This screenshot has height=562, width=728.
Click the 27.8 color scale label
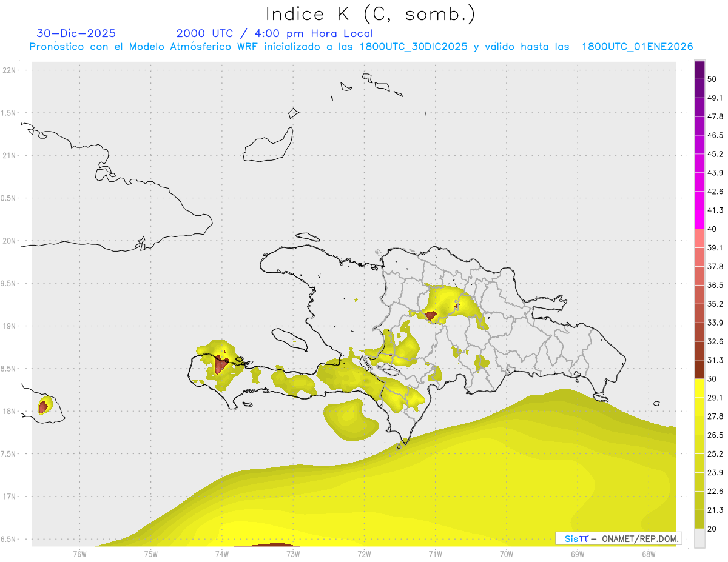click(715, 416)
